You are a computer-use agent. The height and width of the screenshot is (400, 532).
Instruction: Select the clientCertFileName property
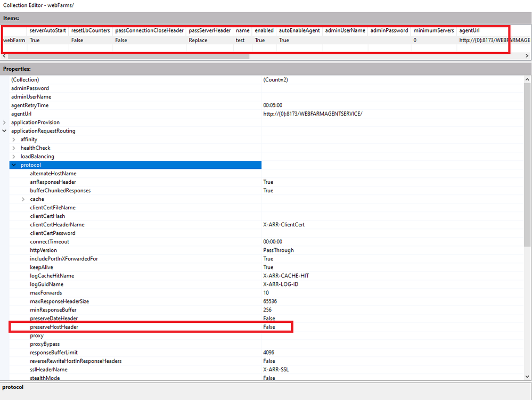pyautogui.click(x=53, y=208)
